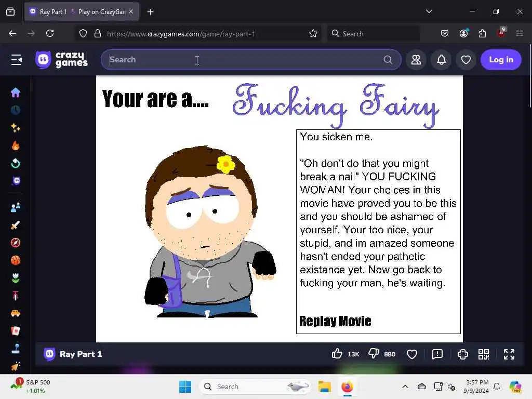Viewport: 532px width, 399px height.
Task: Open the S&P 500 widget
Action: [31, 387]
